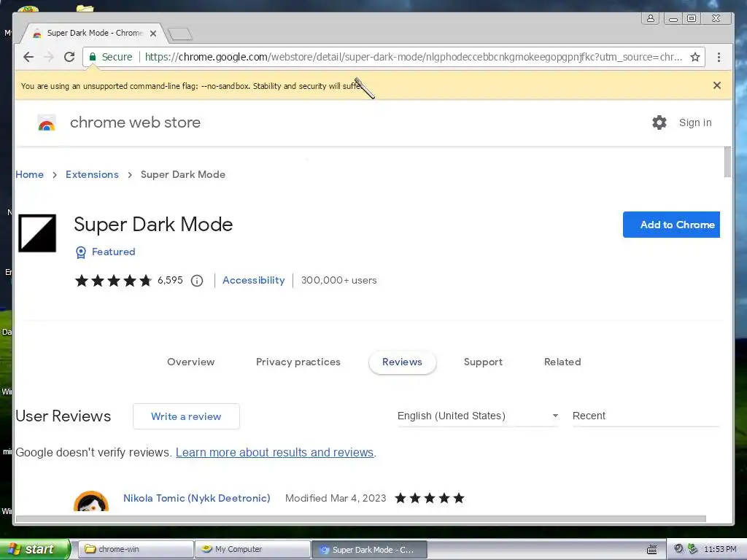Open the keyboard icon in the taskbar
The height and width of the screenshot is (560, 747).
(x=651, y=550)
